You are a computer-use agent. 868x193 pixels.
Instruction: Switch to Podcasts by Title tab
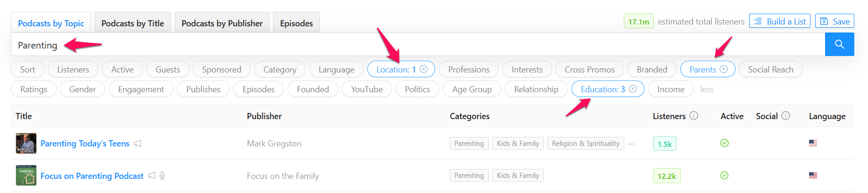[132, 23]
